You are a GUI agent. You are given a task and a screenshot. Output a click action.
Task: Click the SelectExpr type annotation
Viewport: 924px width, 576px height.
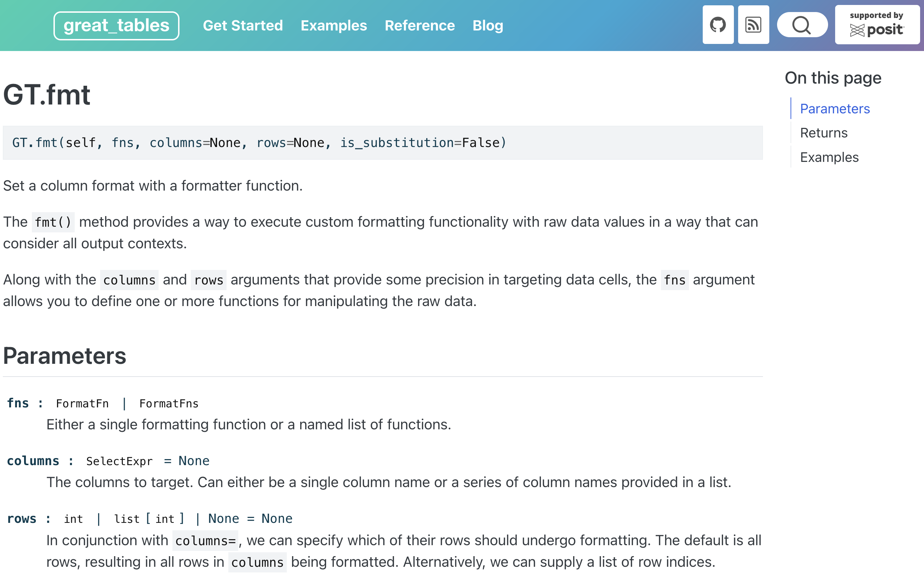click(x=119, y=461)
